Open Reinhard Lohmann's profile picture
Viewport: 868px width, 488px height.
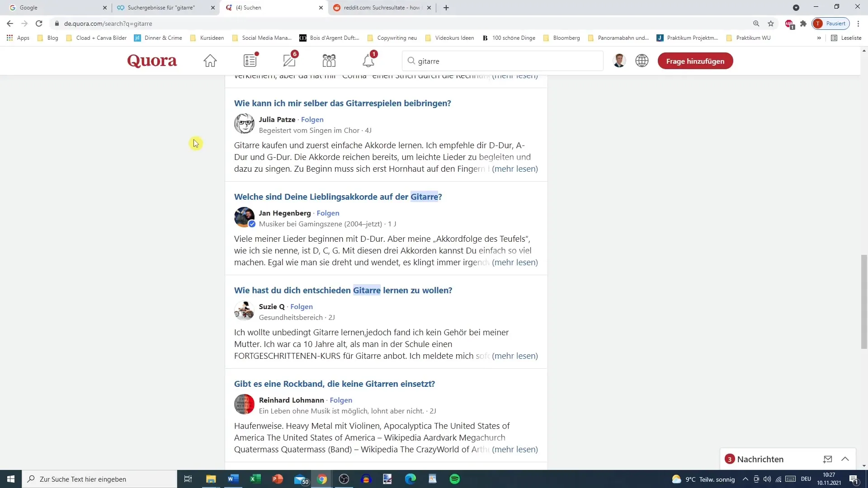(244, 404)
